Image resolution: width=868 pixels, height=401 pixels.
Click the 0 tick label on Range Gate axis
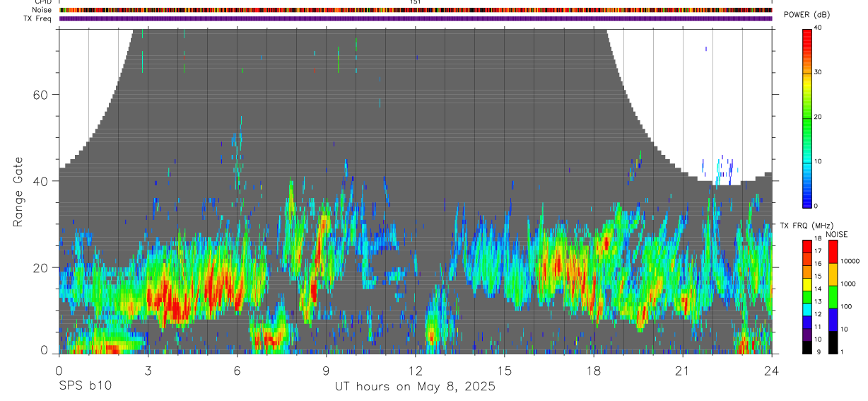(x=45, y=350)
